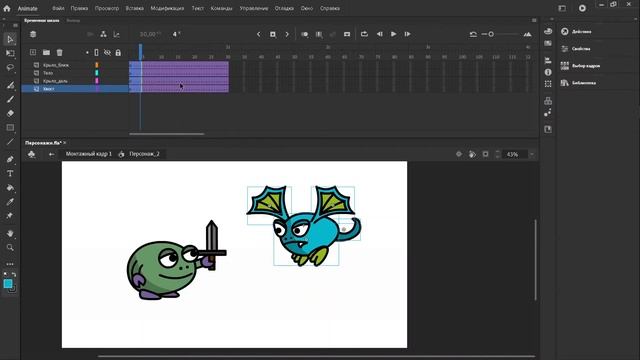Open the workspace switcher at top right

pos(562,8)
